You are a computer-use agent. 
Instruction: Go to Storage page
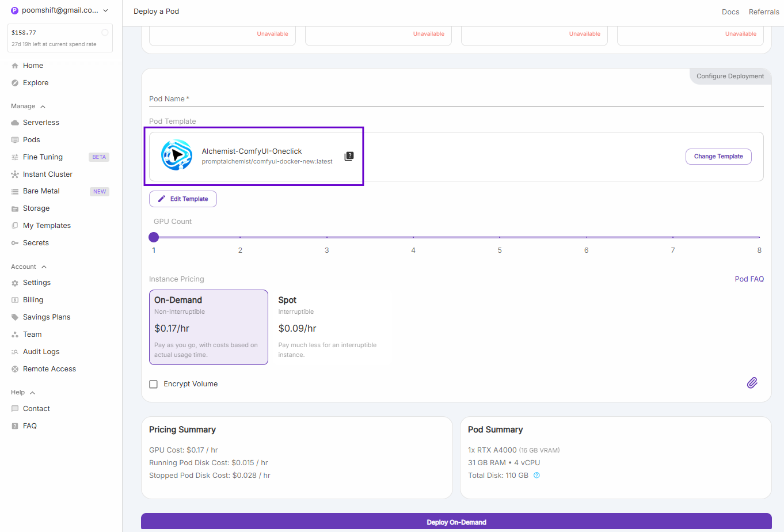(x=36, y=208)
